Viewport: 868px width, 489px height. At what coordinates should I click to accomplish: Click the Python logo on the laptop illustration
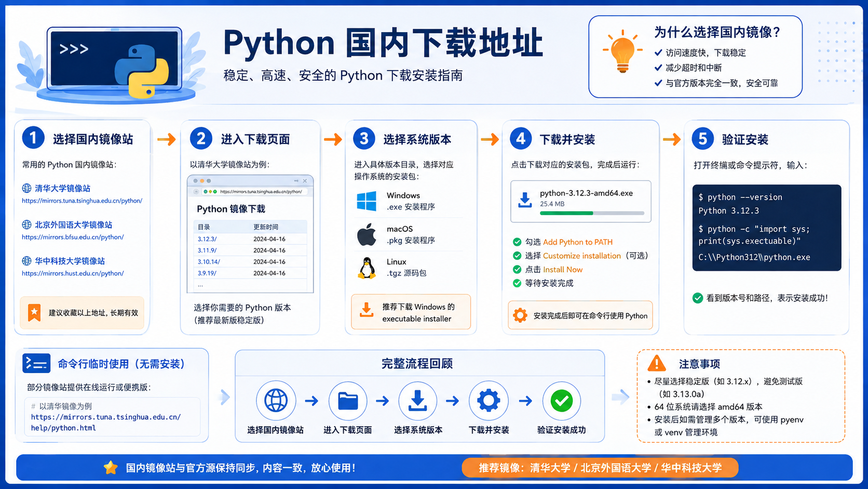pyautogui.click(x=141, y=71)
